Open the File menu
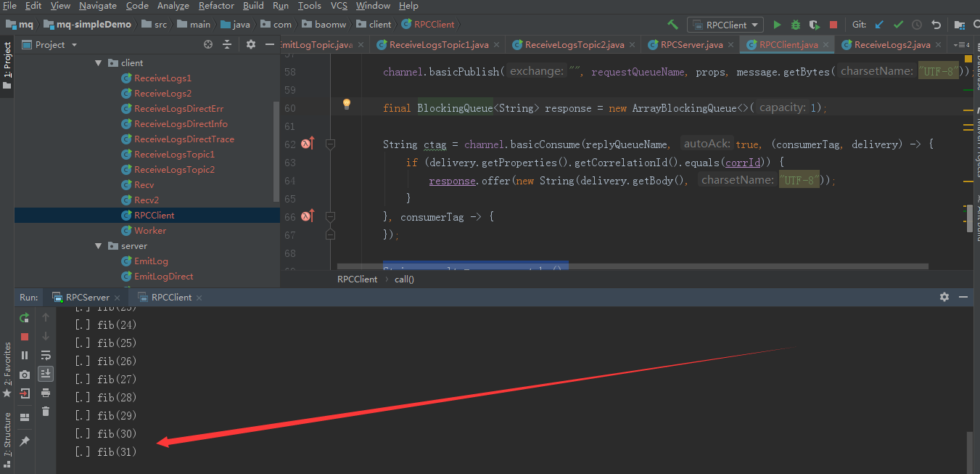 9,6
